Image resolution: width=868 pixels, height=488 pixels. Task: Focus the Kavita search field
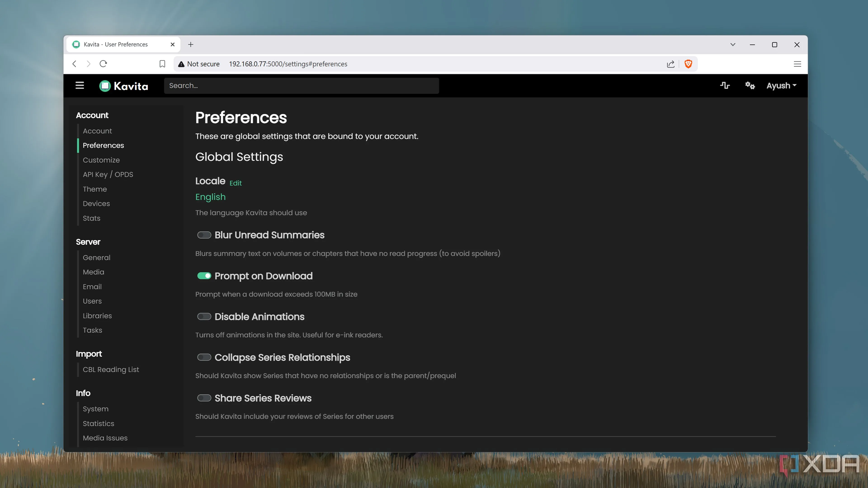point(301,86)
